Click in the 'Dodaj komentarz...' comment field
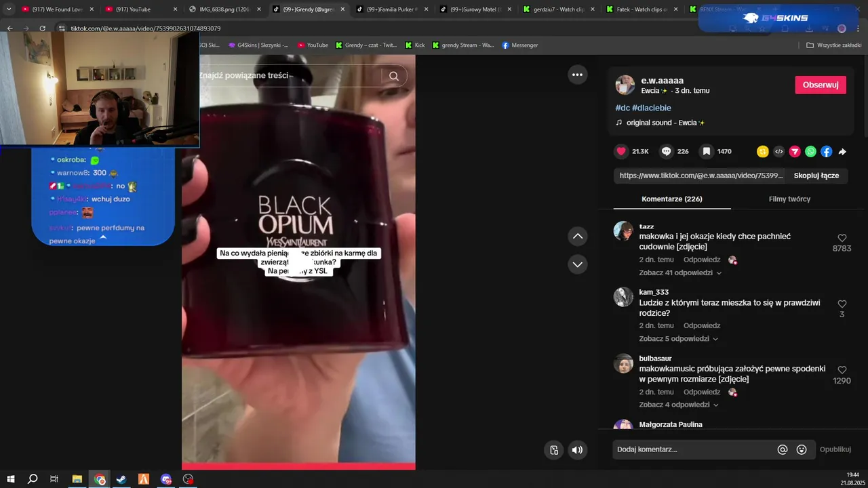 [x=694, y=449]
